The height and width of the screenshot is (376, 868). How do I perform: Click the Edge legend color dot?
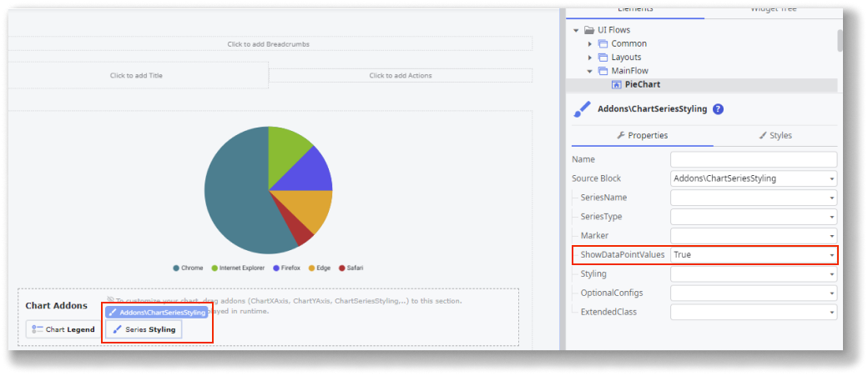tap(311, 268)
